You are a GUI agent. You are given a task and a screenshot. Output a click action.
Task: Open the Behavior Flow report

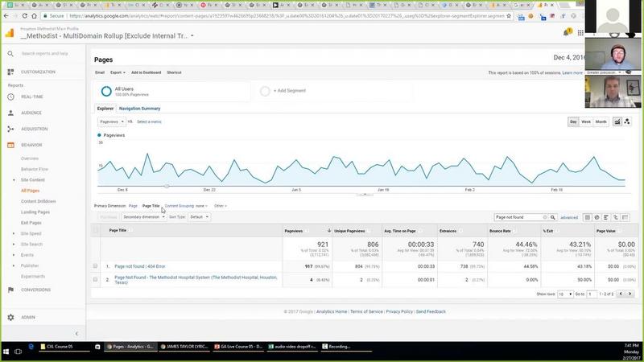point(35,170)
